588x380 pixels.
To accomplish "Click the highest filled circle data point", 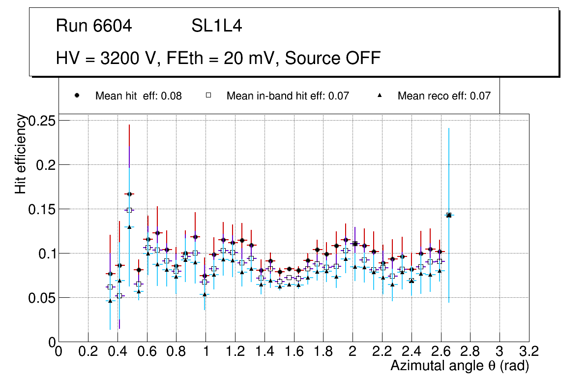I will pyautogui.click(x=129, y=194).
